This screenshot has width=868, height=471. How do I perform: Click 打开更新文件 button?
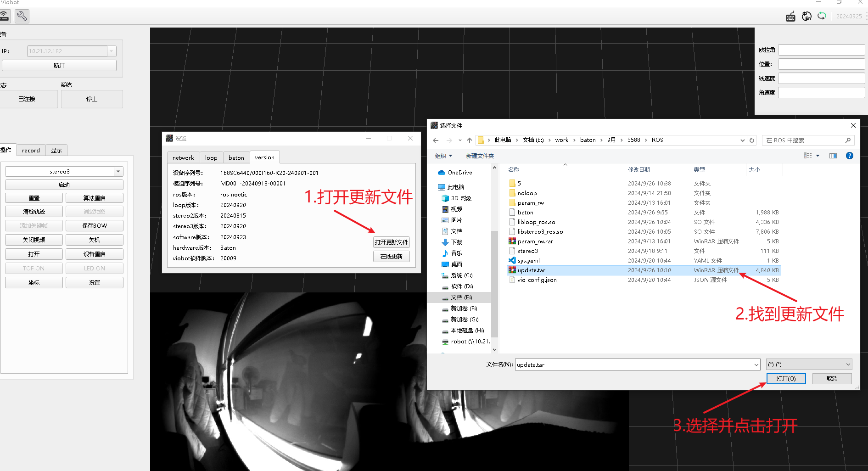392,242
